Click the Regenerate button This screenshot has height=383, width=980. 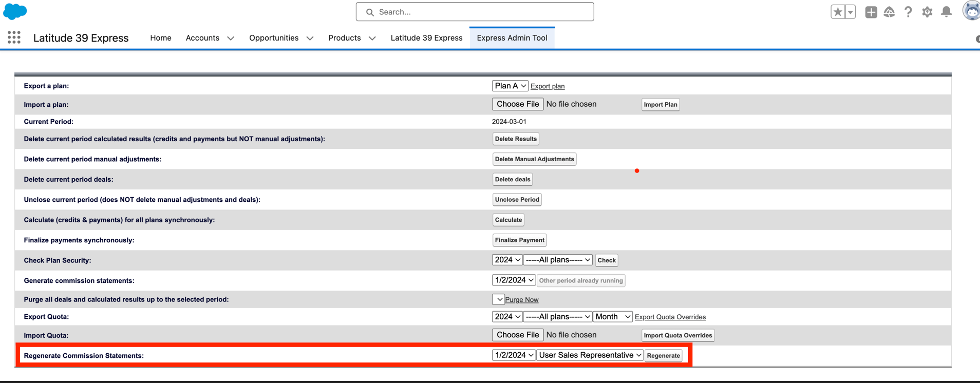click(x=664, y=356)
